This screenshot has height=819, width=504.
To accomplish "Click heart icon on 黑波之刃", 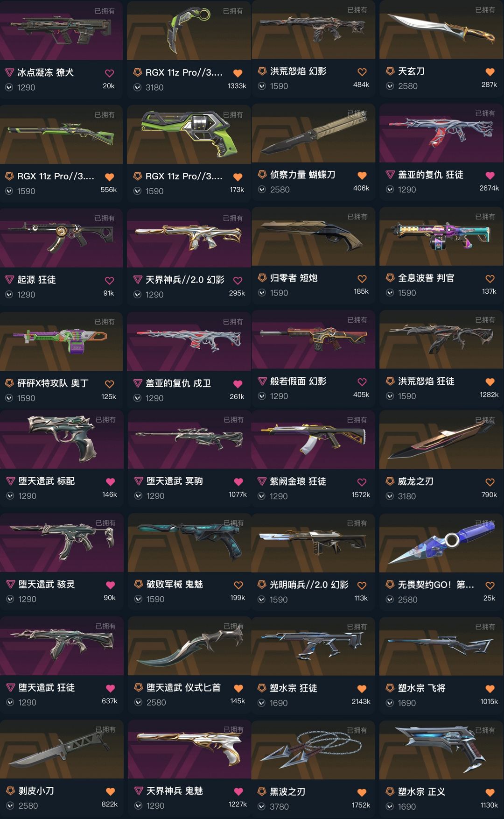I will tap(362, 792).
